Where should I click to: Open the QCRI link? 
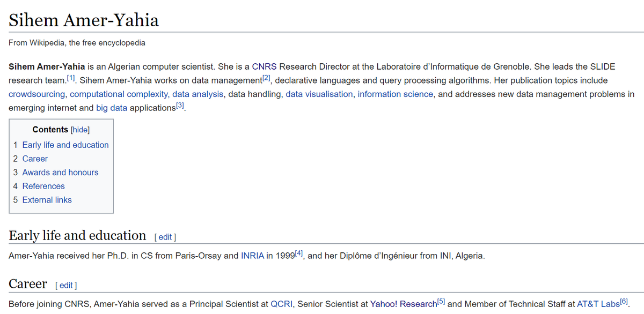(281, 304)
